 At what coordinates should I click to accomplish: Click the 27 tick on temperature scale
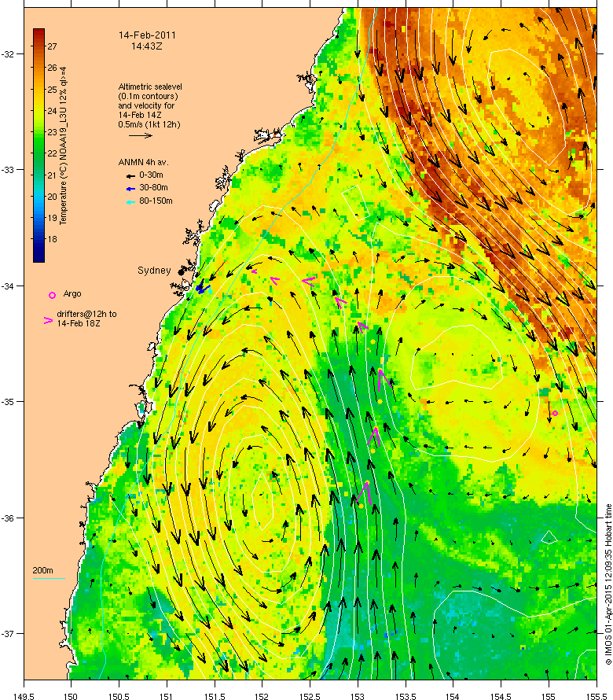click(x=52, y=46)
